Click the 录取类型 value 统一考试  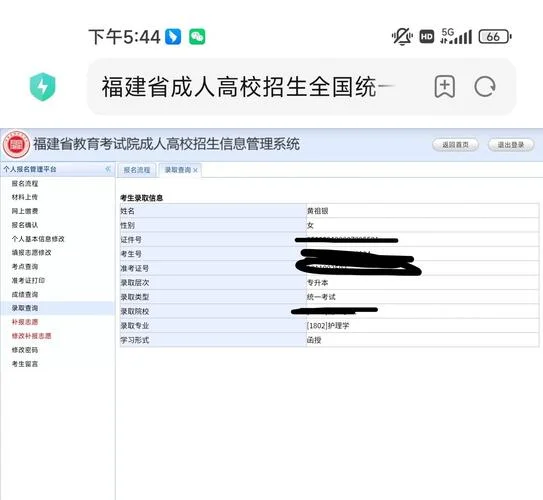coord(321,297)
